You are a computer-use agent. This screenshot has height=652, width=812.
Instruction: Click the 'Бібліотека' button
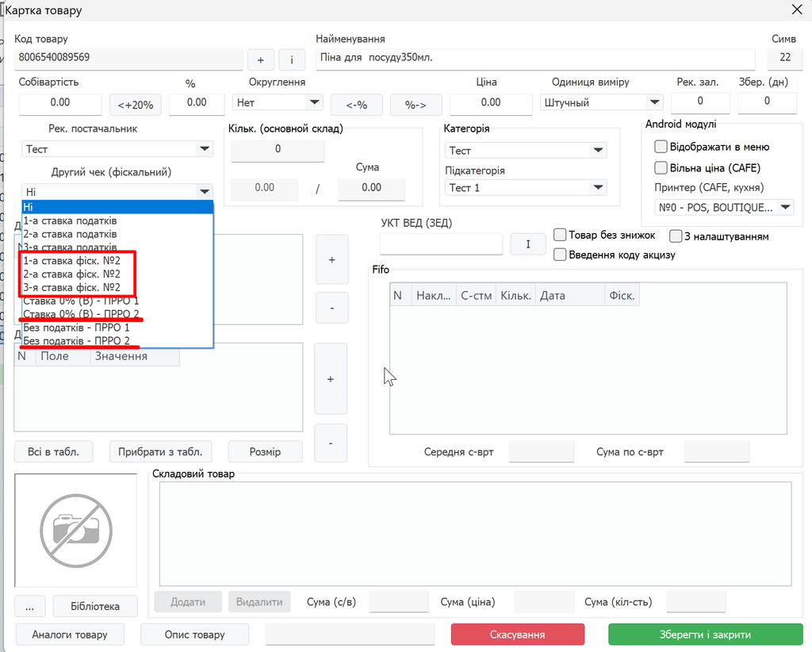point(95,607)
